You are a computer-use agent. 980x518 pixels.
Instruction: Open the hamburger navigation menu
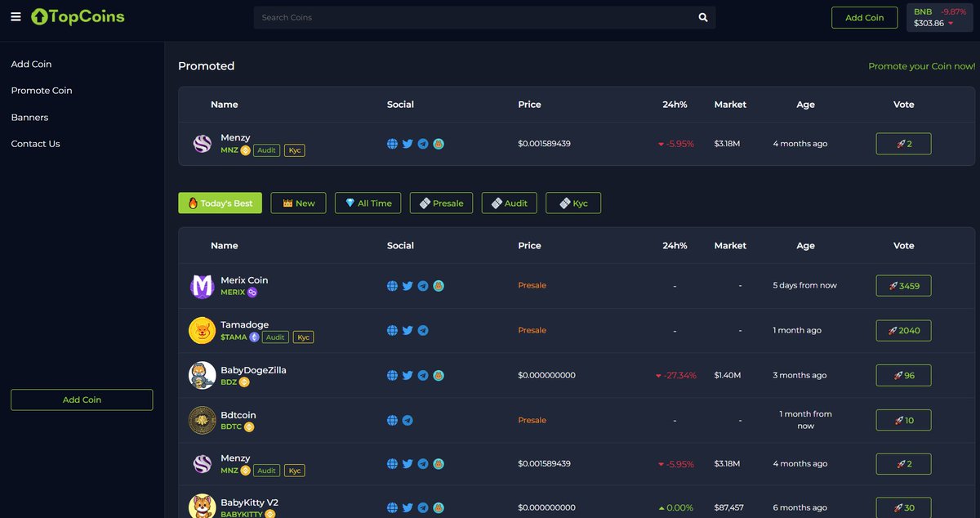click(x=16, y=16)
